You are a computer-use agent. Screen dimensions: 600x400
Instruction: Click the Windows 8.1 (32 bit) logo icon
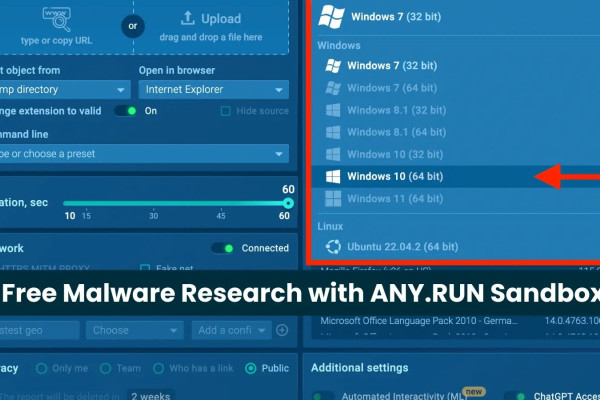point(333,110)
